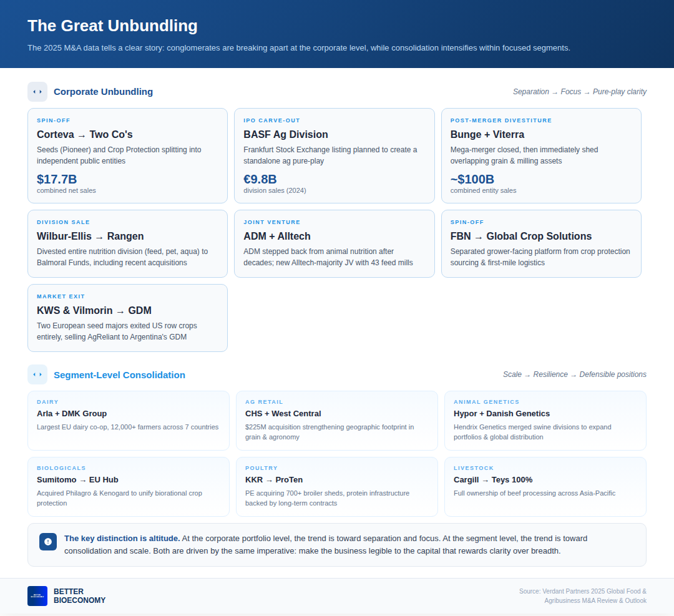The width and height of the screenshot is (674, 616).
Task: Select the '~$100B' combined entity sales figure
Action: (x=472, y=179)
